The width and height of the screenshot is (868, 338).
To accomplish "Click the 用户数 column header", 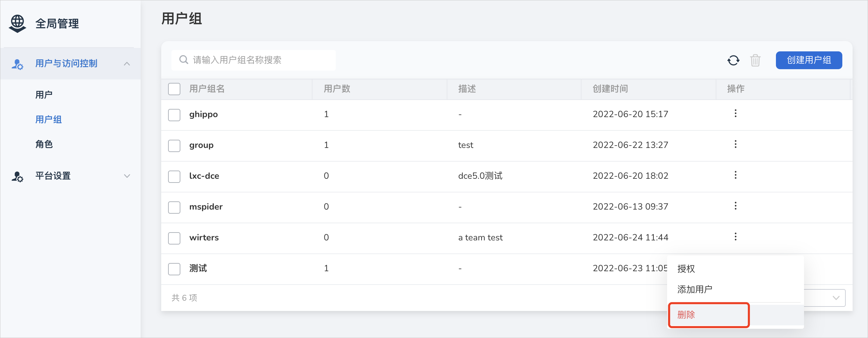I will pos(337,89).
